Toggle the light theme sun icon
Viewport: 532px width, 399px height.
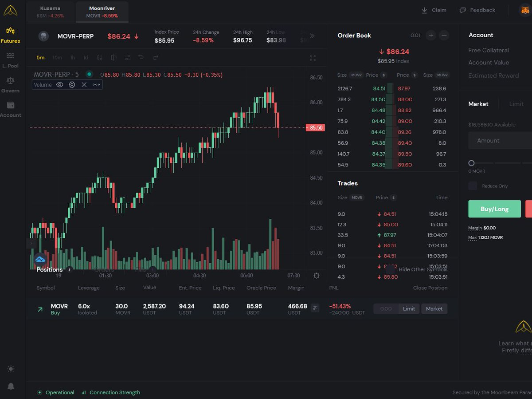11,369
